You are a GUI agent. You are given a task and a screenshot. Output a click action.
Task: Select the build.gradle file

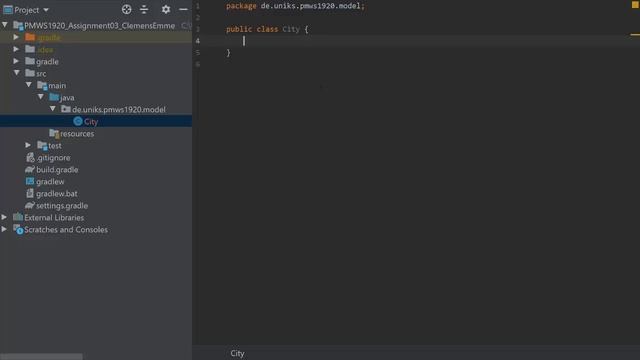point(57,169)
